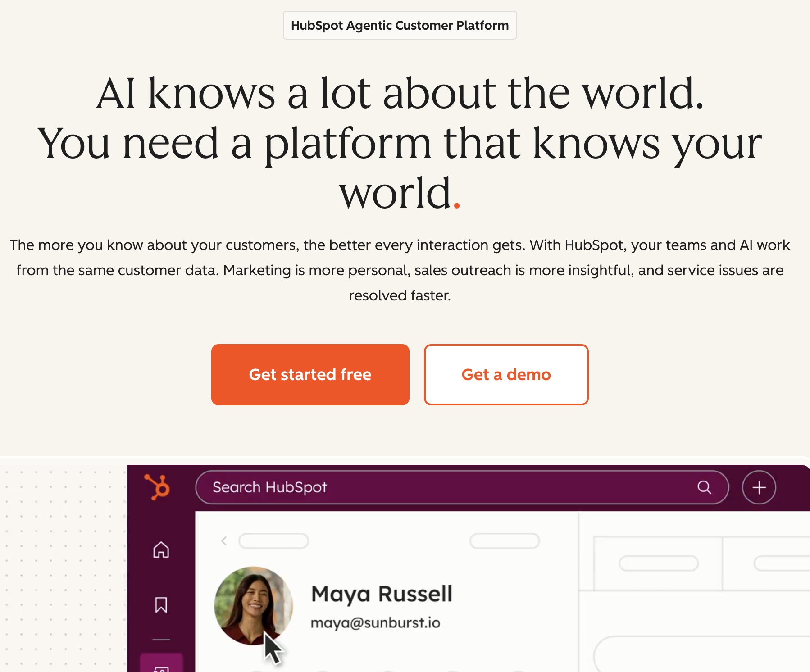The width and height of the screenshot is (810, 672).
Task: Focus the Search HubSpot field
Action: click(462, 487)
